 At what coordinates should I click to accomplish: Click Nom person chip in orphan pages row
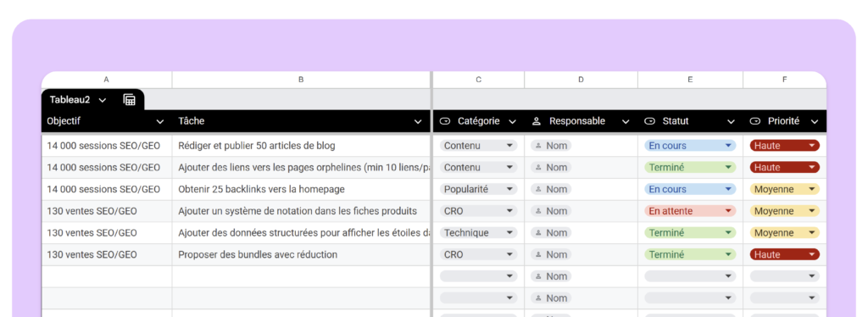[x=551, y=168]
